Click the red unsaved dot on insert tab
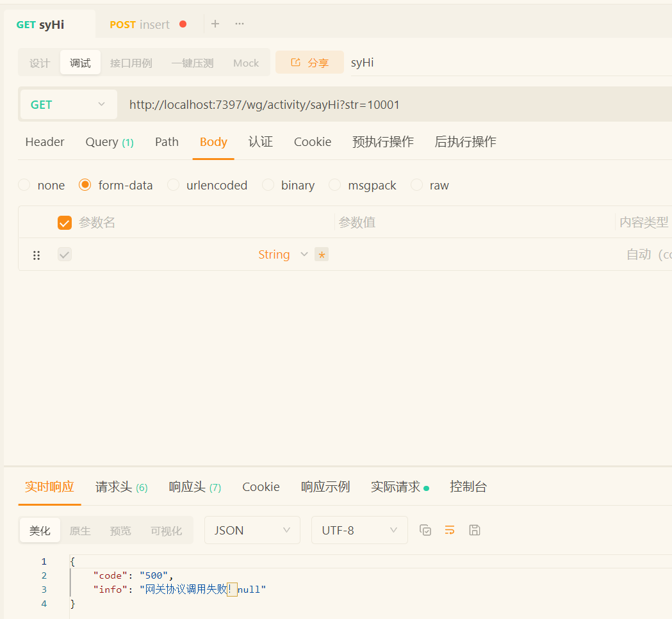 [x=183, y=24]
